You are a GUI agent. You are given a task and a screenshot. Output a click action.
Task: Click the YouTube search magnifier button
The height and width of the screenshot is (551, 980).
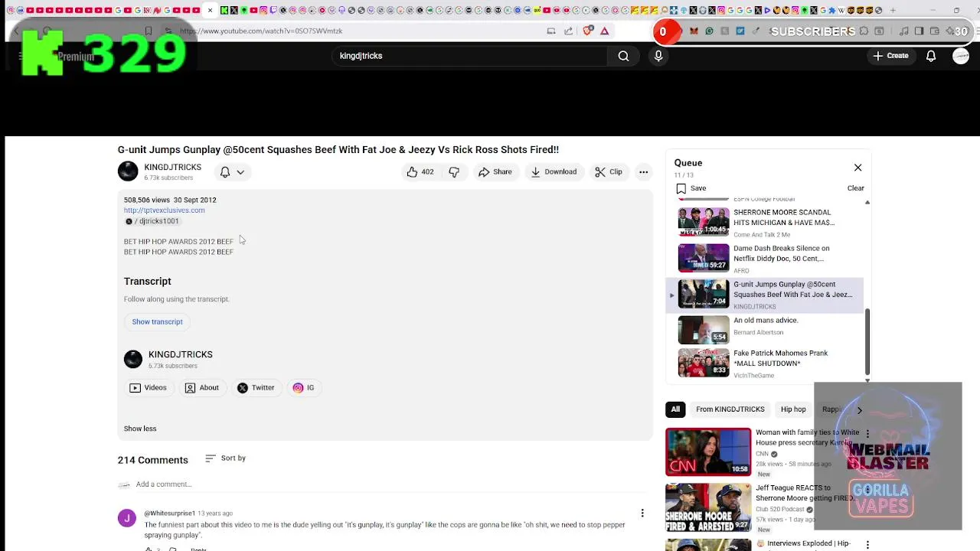coord(623,56)
